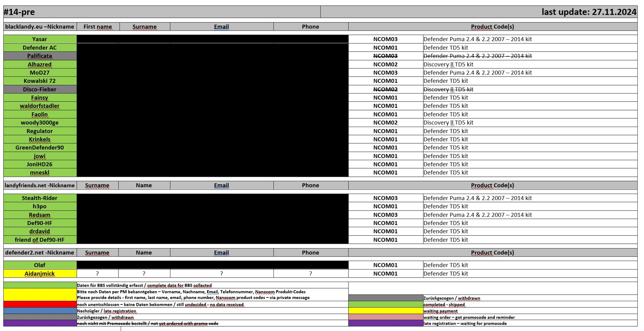Select the Fainsy nickname cell
Image resolution: width=644 pixels, height=331 pixels.
[40, 98]
